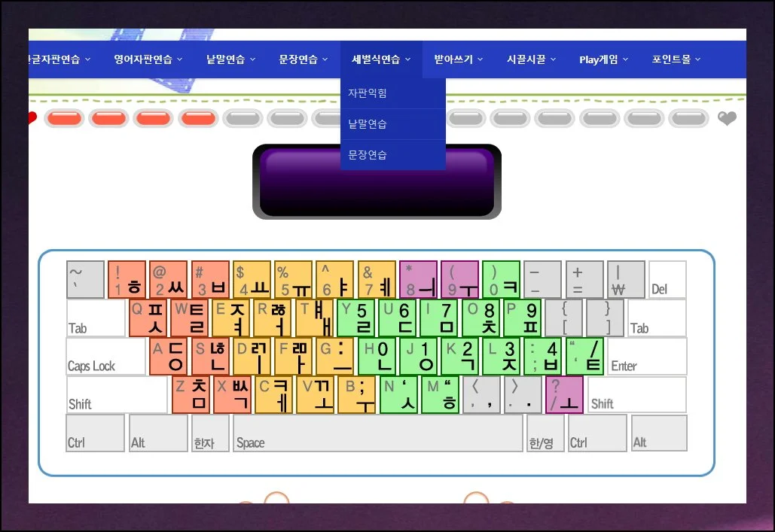Click the Space bar on the virtual keyboard
Viewport: 775px width, 532px height.
377,433
